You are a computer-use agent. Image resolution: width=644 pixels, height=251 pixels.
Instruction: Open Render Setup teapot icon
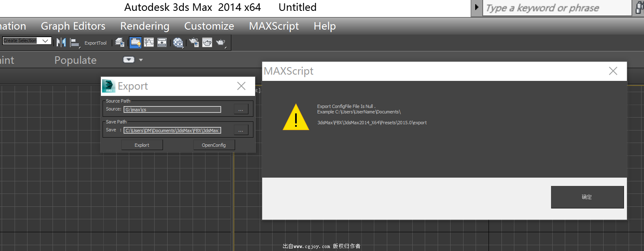pos(194,43)
